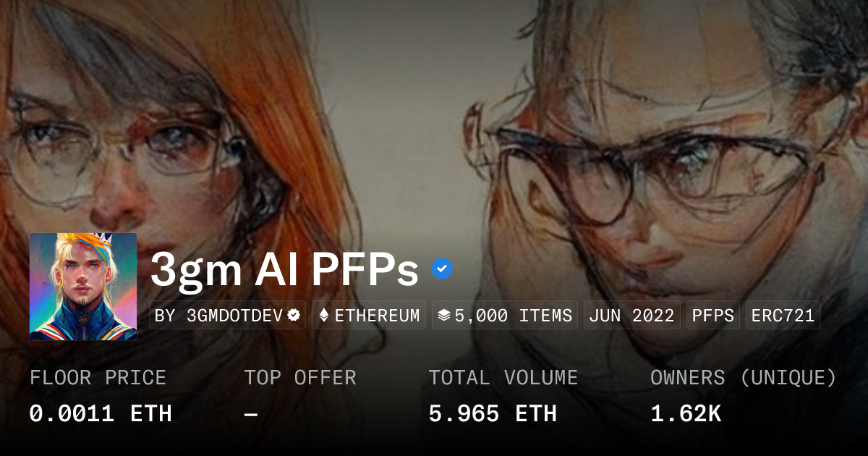Open the BY 3GMDOTDEV creator tag
Image resolution: width=868 pixels, height=456 pixels.
pos(228,316)
